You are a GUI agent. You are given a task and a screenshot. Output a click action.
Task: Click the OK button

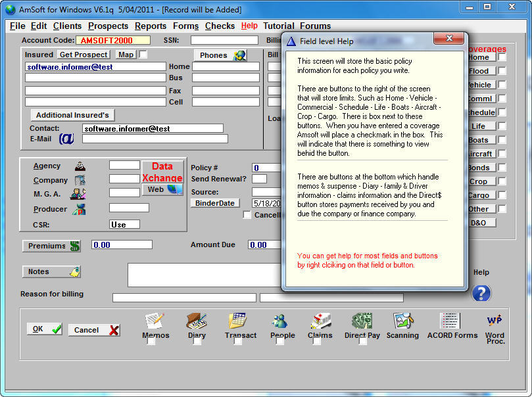pos(45,329)
